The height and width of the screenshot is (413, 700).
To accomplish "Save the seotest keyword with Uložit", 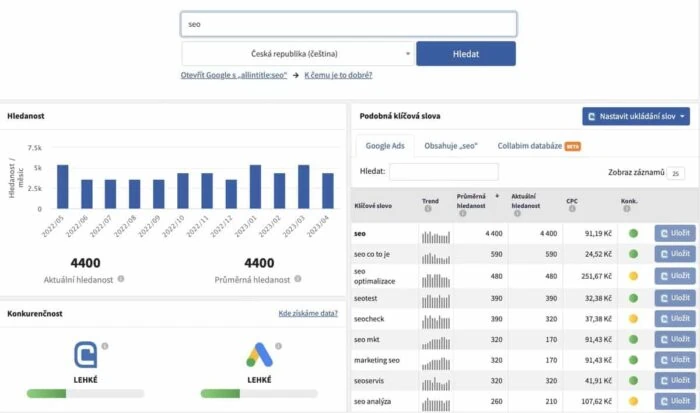I will (674, 298).
